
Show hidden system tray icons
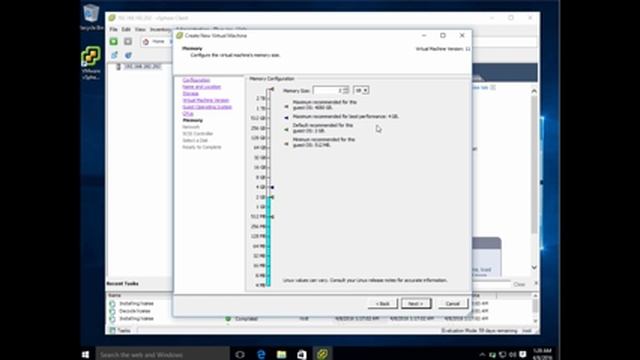point(482,355)
